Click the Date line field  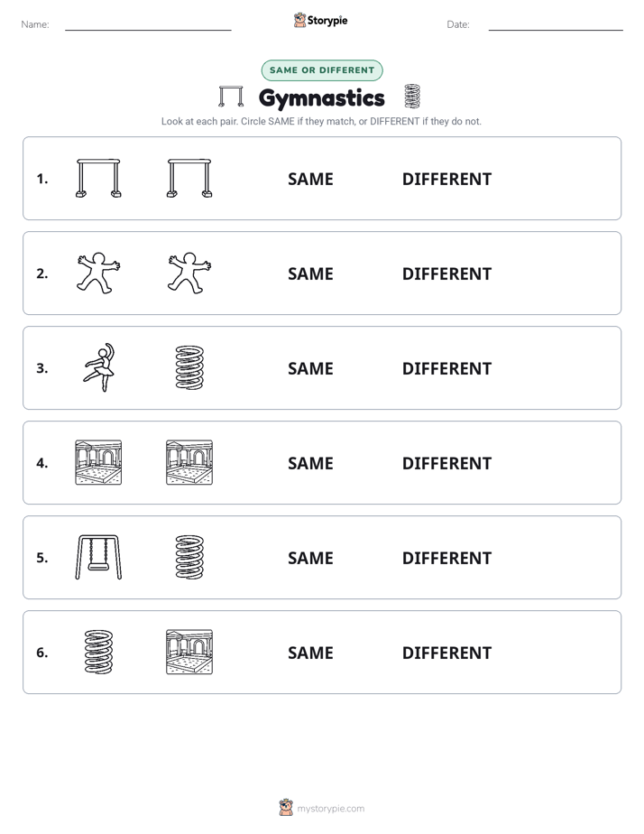point(556,24)
